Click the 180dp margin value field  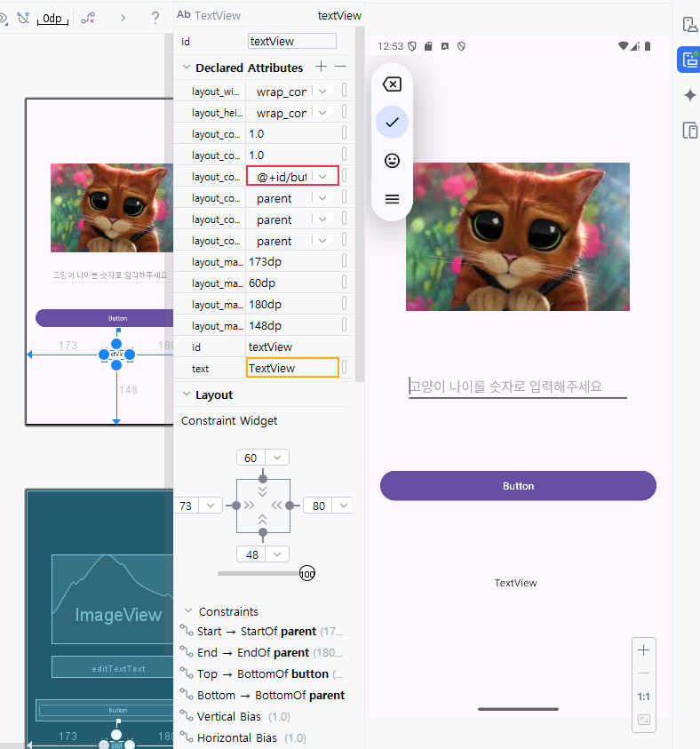(x=292, y=304)
